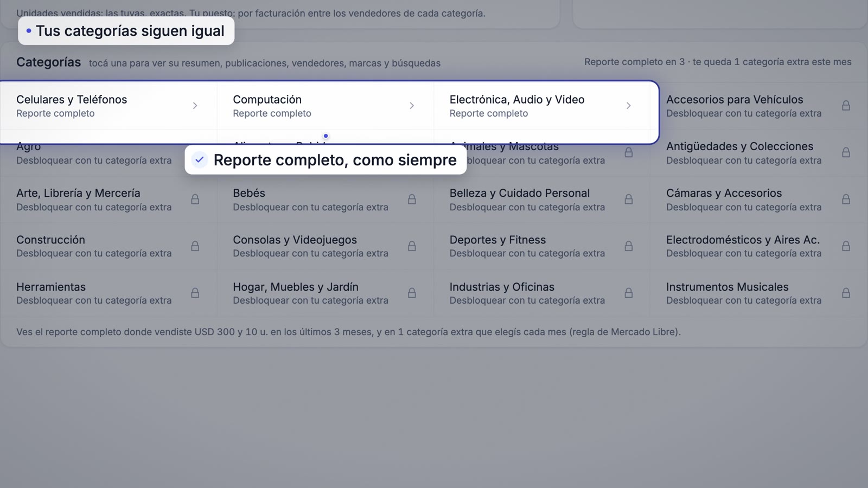Click lock icon for Electrodomésticos y Aires Ac.
This screenshot has height=488, width=868.
coord(846,246)
